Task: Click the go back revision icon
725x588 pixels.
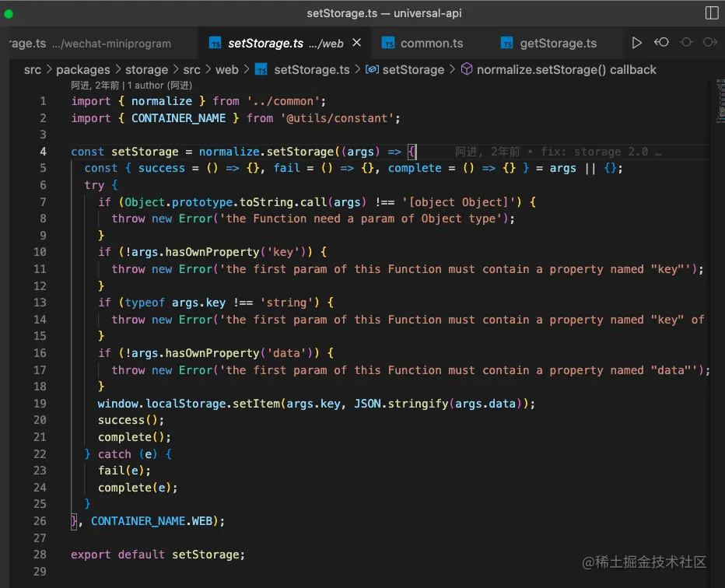Action: pyautogui.click(x=662, y=43)
